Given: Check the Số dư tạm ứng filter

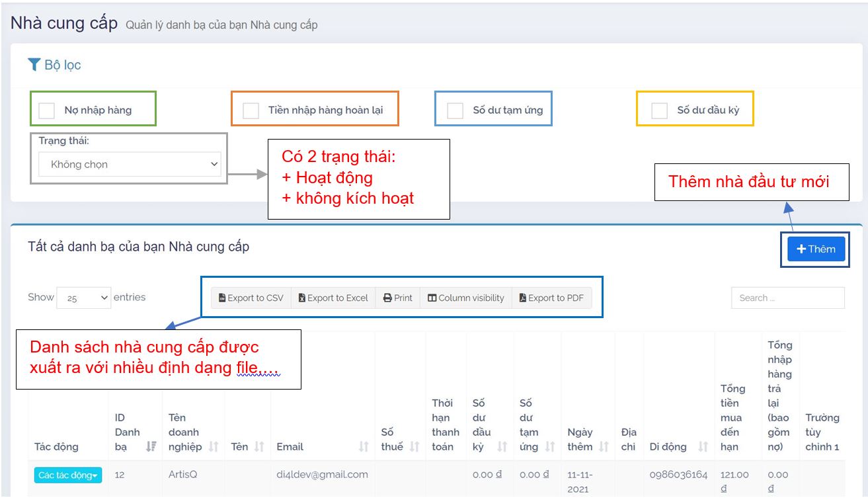Looking at the screenshot, I should [455, 110].
